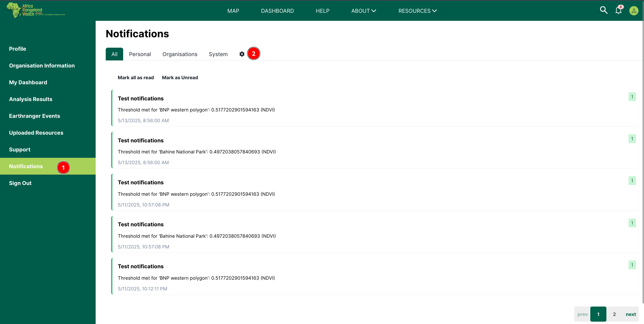The image size is (644, 324).
Task: Open the DASHBOARD menu item
Action: pyautogui.click(x=278, y=11)
